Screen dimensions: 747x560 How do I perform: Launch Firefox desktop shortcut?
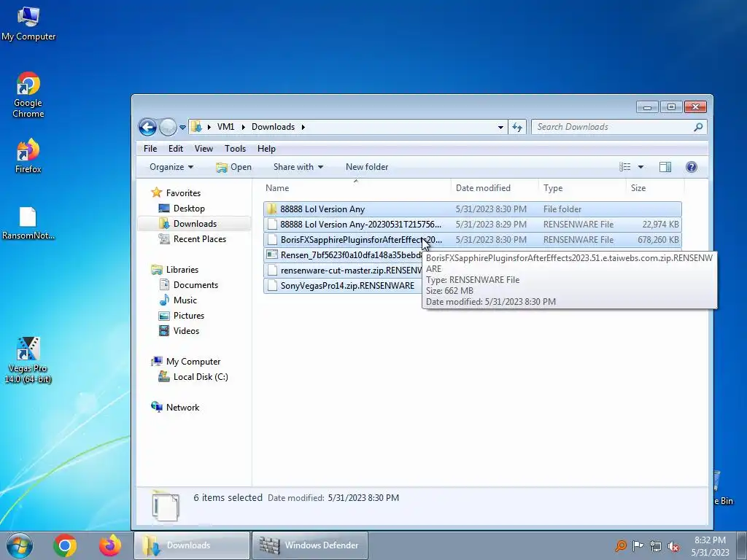point(28,156)
